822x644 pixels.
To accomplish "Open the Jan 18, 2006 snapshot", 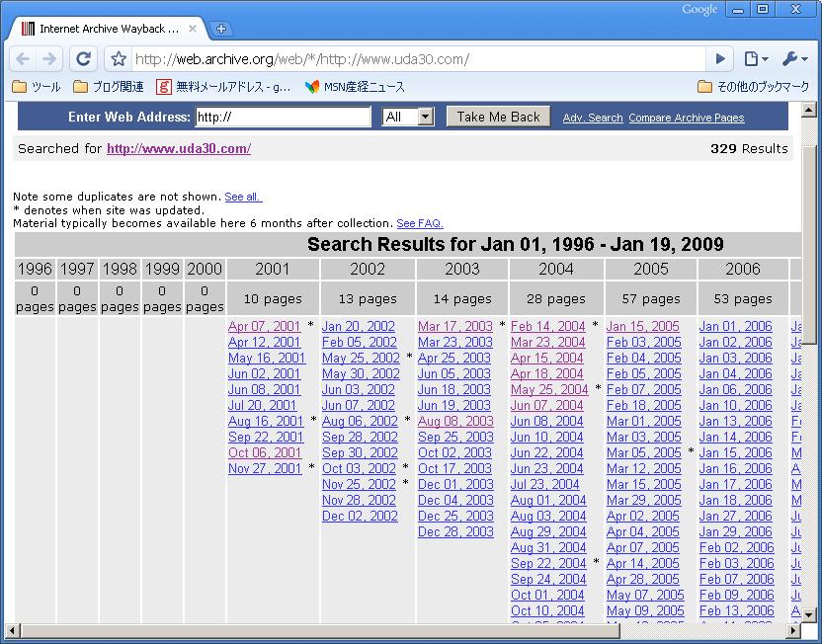I will (736, 501).
